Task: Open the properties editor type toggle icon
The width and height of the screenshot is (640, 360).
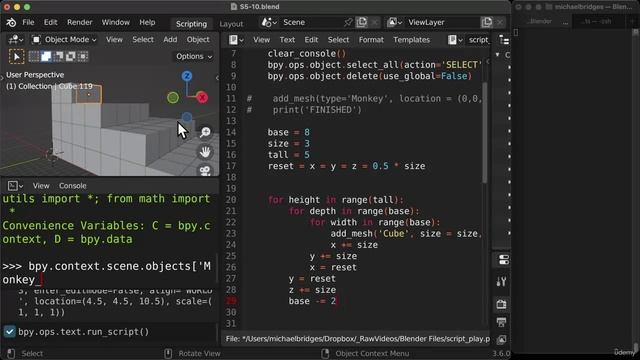Action: (x=503, y=260)
